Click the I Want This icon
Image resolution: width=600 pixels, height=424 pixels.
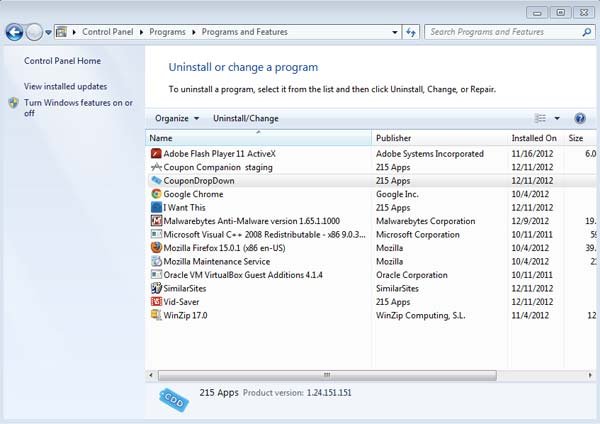tap(156, 207)
